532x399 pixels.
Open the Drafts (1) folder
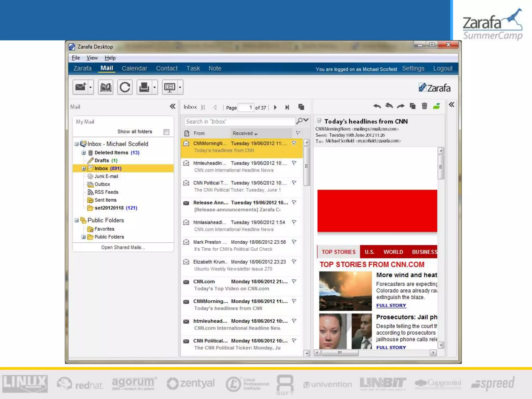tap(106, 161)
